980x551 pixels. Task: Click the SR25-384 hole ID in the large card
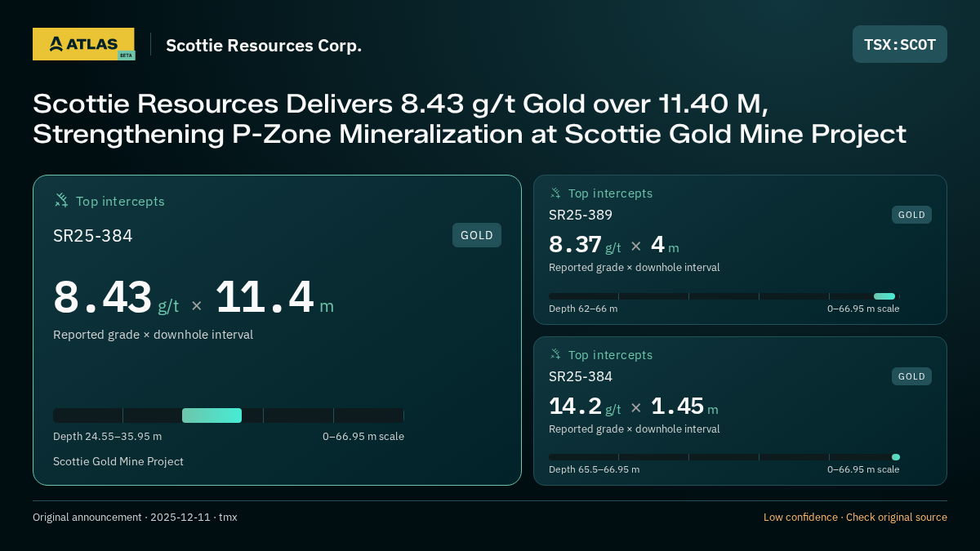click(93, 236)
